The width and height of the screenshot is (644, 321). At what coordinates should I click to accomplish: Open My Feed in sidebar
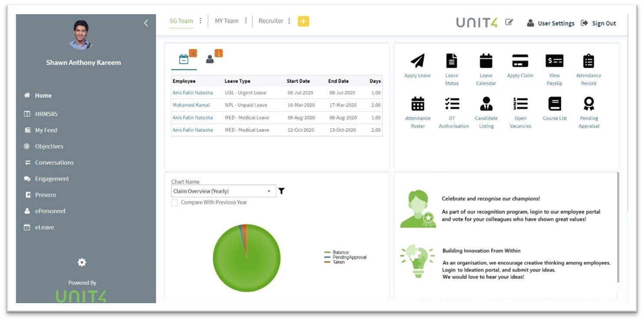pyautogui.click(x=46, y=130)
